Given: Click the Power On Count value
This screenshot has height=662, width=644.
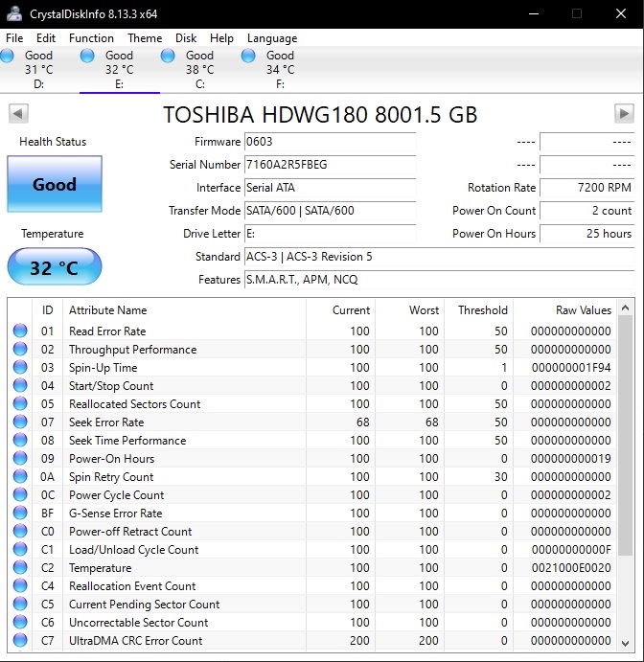Looking at the screenshot, I should (587, 210).
